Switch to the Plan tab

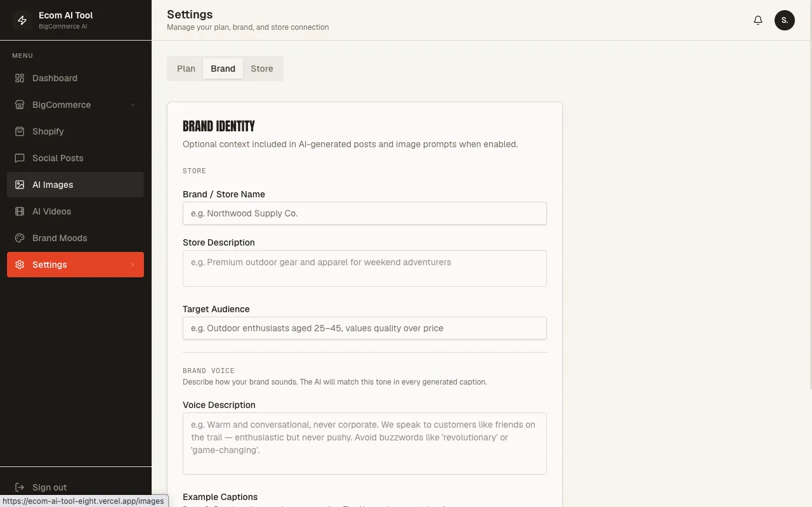pos(186,69)
